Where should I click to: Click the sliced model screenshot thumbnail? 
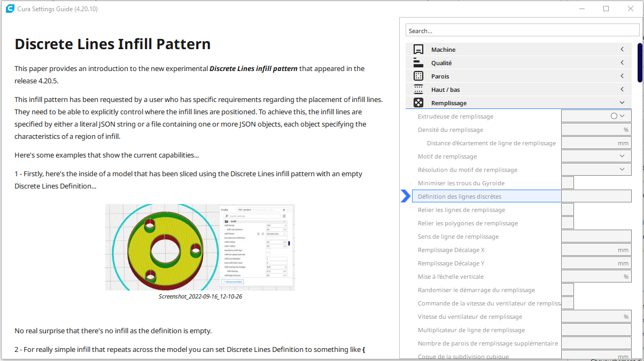pos(200,247)
